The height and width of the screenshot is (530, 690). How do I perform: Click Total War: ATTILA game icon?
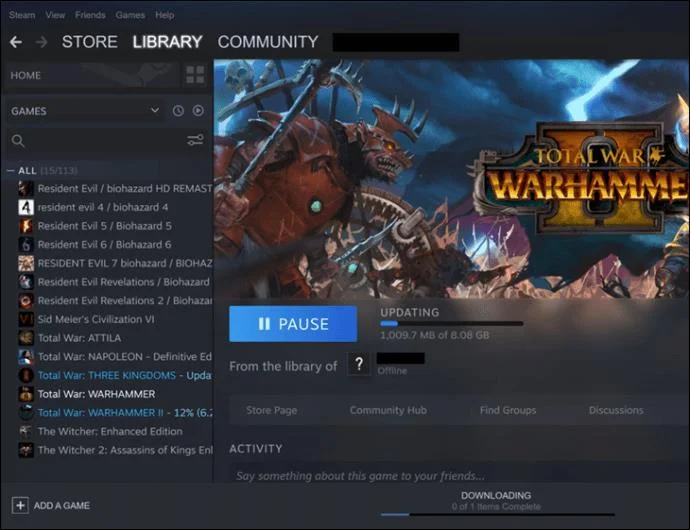(26, 338)
